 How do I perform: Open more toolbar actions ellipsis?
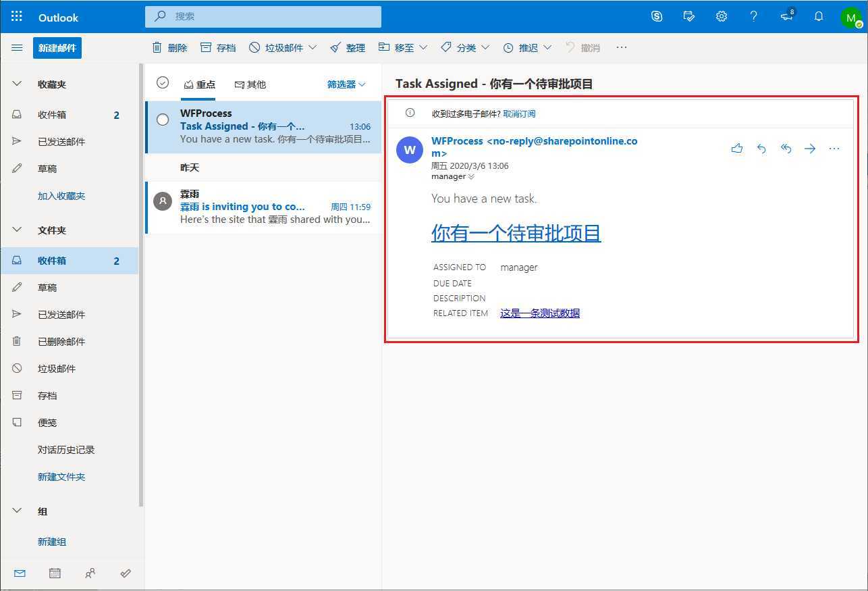[x=622, y=48]
